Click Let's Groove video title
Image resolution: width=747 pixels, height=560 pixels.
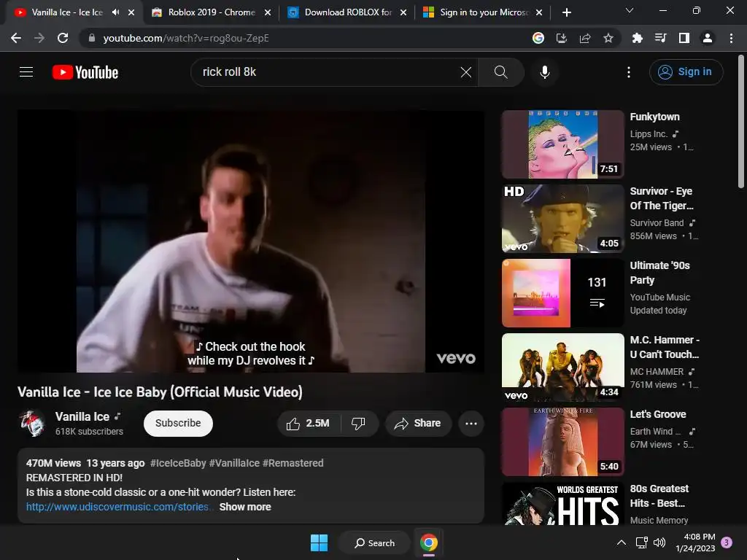[658, 414]
